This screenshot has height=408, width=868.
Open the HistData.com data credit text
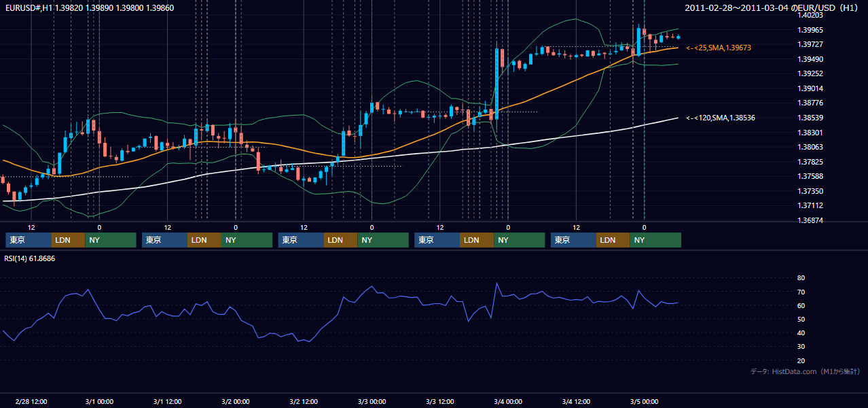pyautogui.click(x=806, y=371)
